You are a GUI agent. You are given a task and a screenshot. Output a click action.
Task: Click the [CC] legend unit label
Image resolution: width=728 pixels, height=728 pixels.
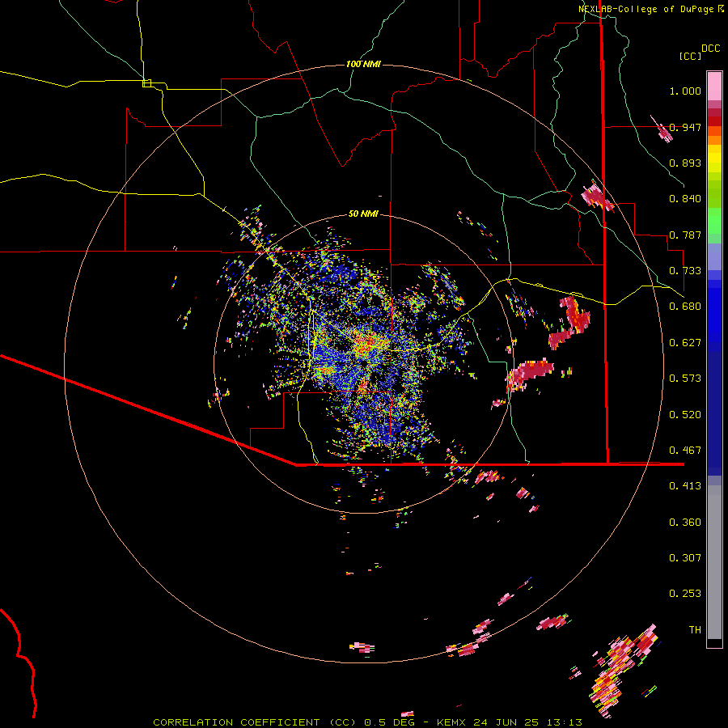tap(690, 56)
